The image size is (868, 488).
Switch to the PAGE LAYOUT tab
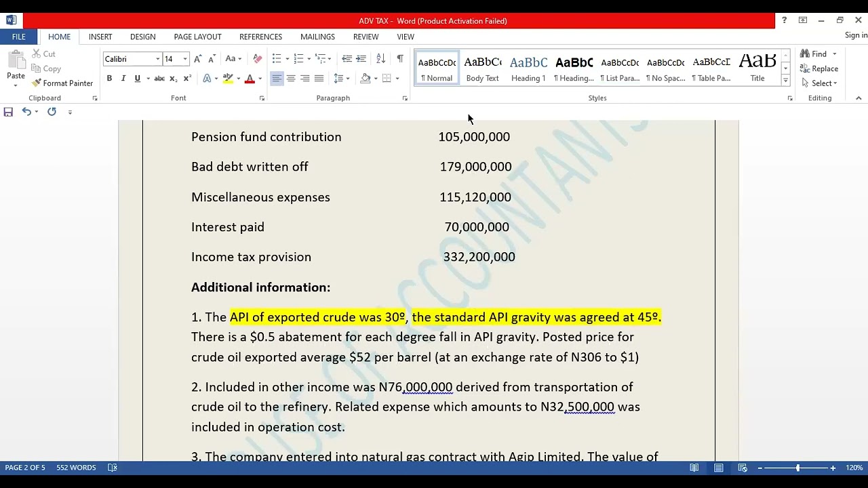[x=197, y=37]
